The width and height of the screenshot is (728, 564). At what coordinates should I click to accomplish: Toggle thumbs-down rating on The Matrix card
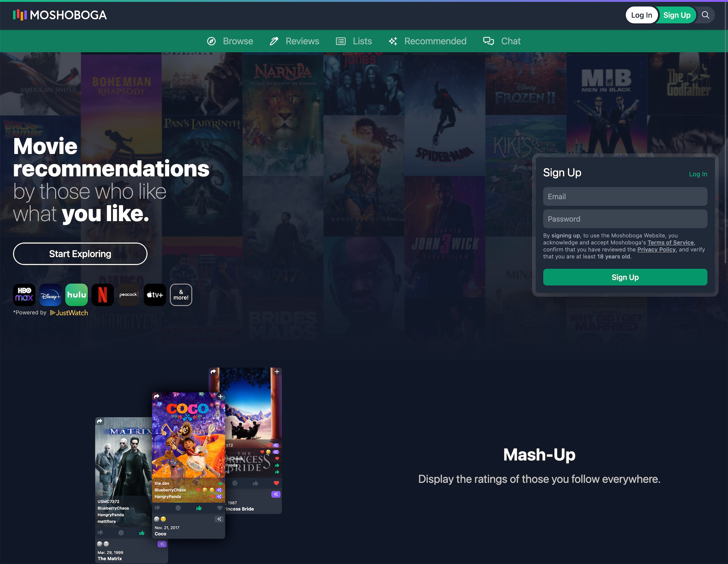pyautogui.click(x=100, y=533)
